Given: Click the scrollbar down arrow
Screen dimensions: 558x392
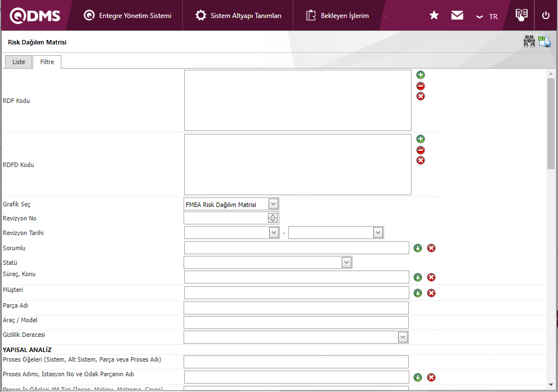Looking at the screenshot, I should pos(551,385).
